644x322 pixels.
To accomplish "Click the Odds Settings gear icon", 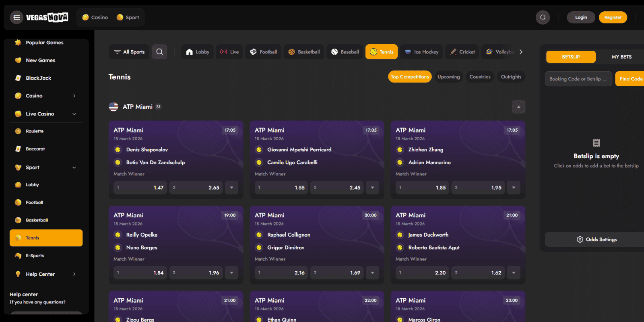I will pos(580,239).
